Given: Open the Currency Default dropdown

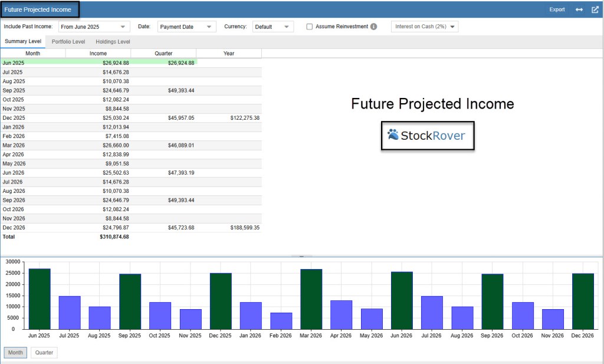Looking at the screenshot, I should 273,27.
